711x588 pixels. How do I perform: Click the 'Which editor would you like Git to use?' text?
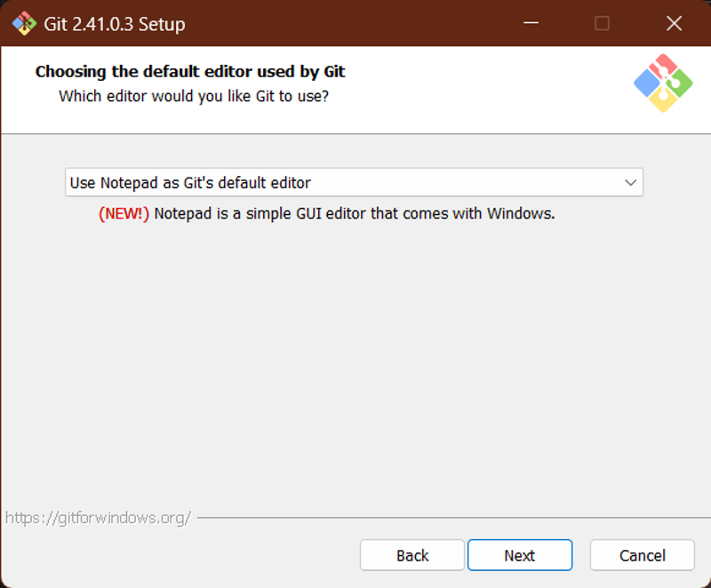(194, 96)
